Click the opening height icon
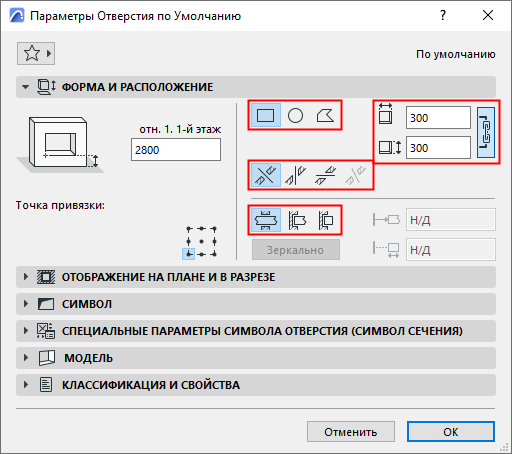Screen dimensions: 512x454 (390, 147)
